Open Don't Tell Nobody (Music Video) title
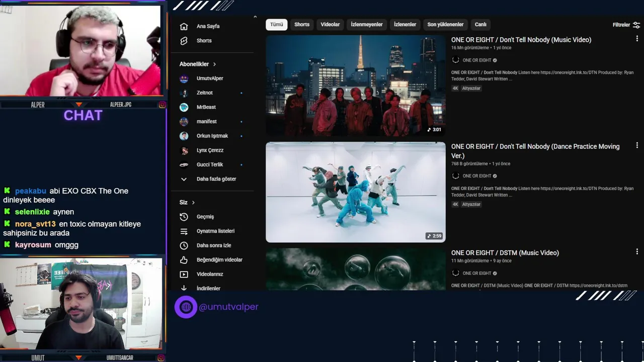The image size is (644, 362). pyautogui.click(x=521, y=40)
